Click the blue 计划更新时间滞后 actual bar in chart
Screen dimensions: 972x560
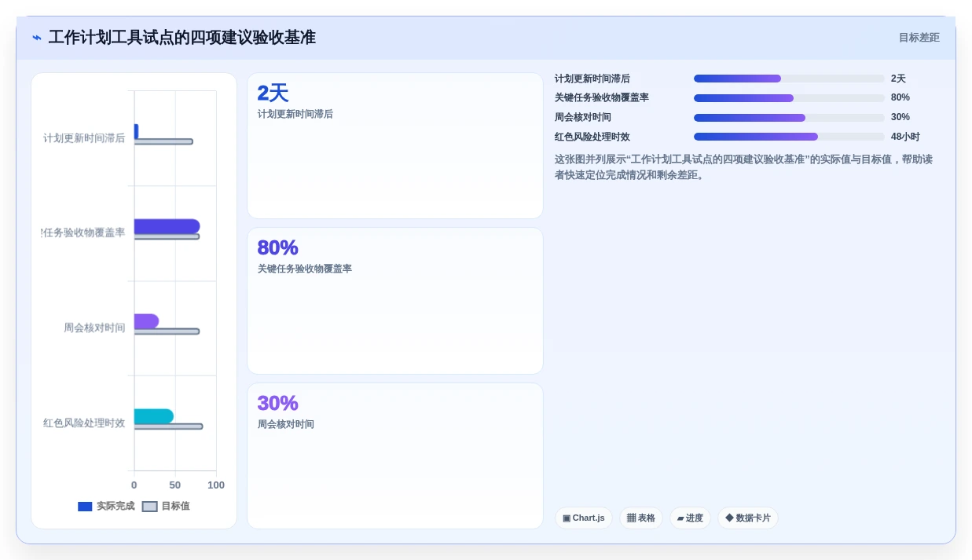136,132
